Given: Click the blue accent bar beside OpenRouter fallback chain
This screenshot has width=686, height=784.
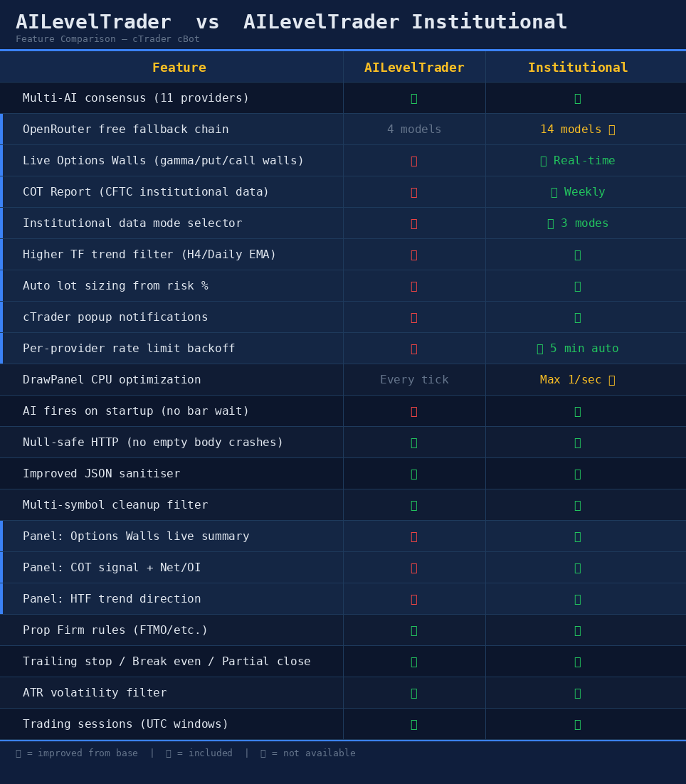Looking at the screenshot, I should click(x=1, y=129).
